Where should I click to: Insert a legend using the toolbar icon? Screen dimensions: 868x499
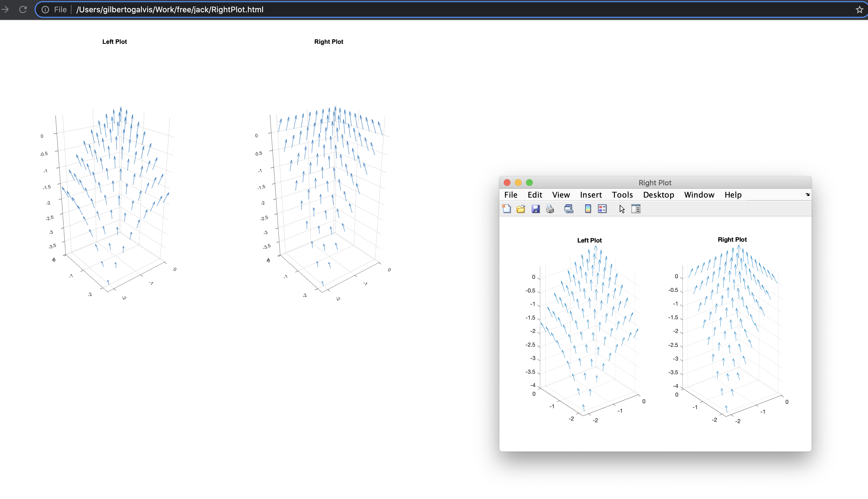pos(602,209)
